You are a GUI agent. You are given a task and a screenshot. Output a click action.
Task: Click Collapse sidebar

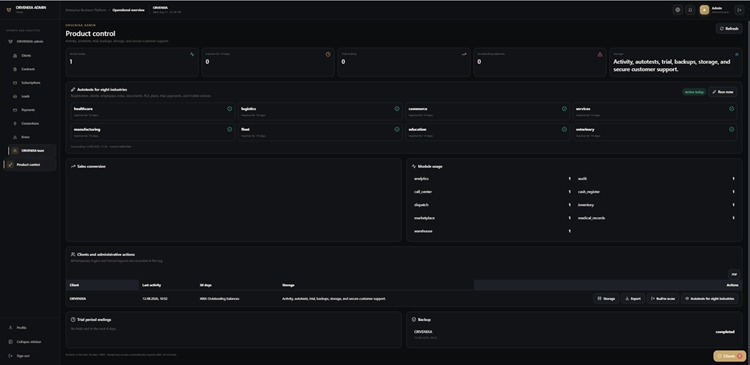(30, 342)
